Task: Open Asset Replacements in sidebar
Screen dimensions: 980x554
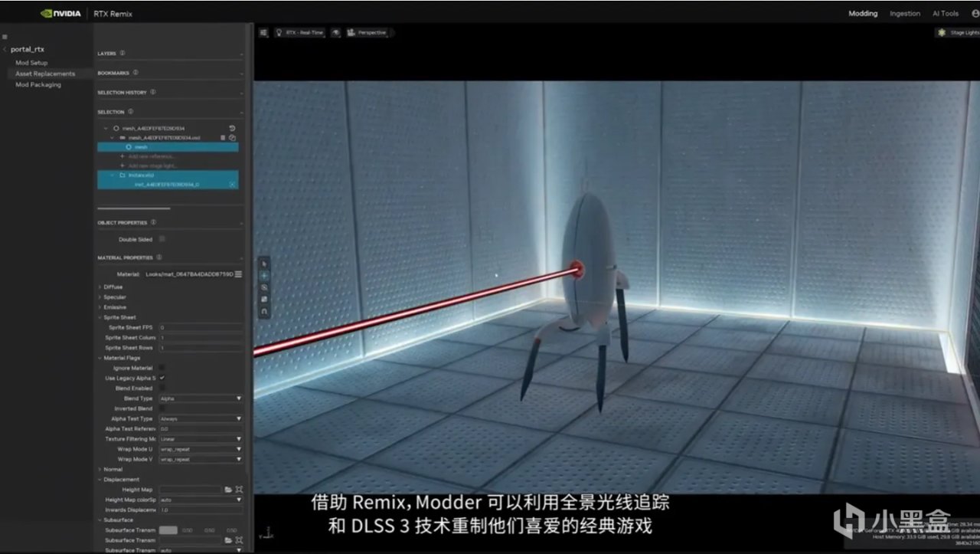Action: [45, 74]
